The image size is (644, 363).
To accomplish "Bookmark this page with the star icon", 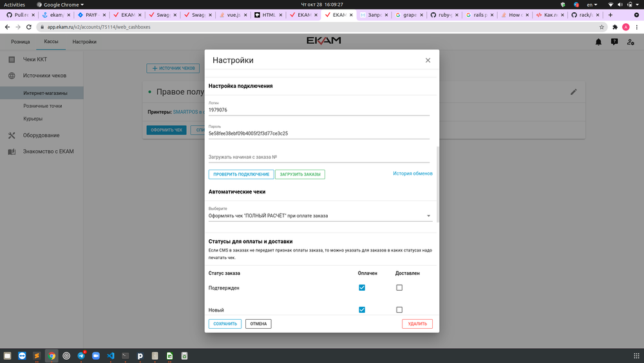I will tap(601, 27).
